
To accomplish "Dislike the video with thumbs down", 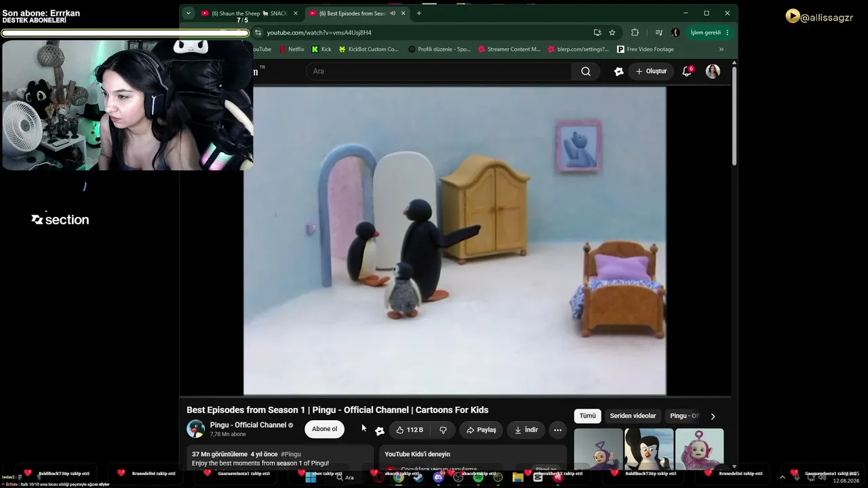I will point(443,430).
